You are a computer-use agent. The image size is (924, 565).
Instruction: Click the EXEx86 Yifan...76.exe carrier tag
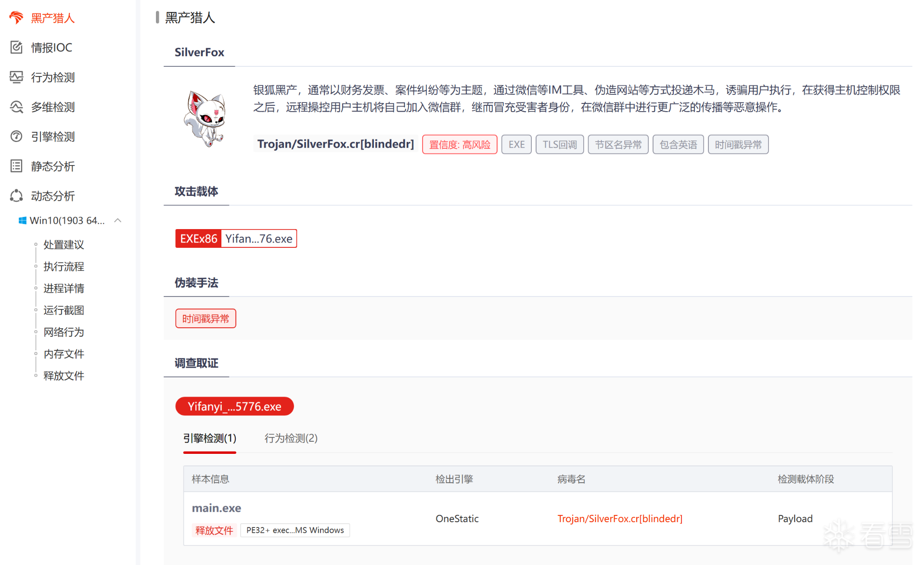pos(236,239)
